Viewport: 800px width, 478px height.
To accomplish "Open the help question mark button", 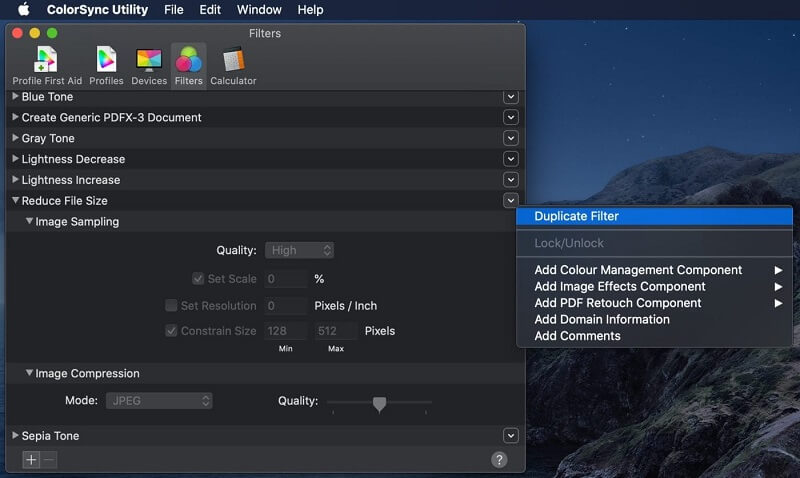I will click(499, 460).
